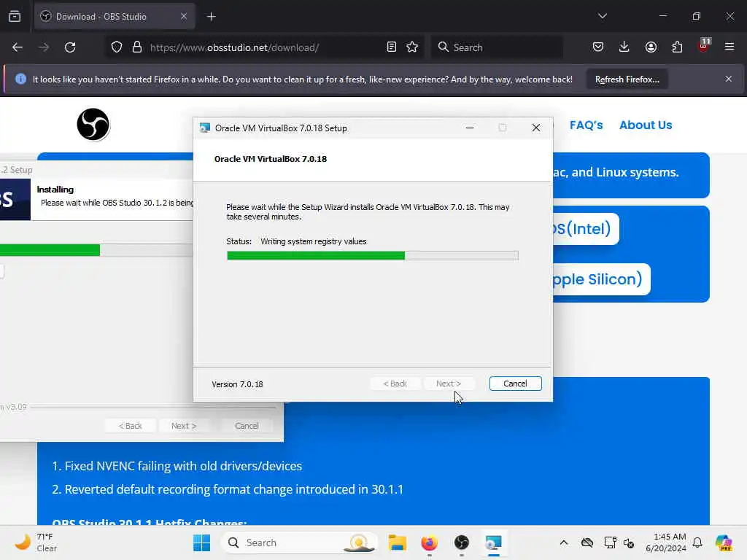Open the weather widget showing 71°F Clear
The width and height of the screenshot is (747, 560).
point(36,542)
